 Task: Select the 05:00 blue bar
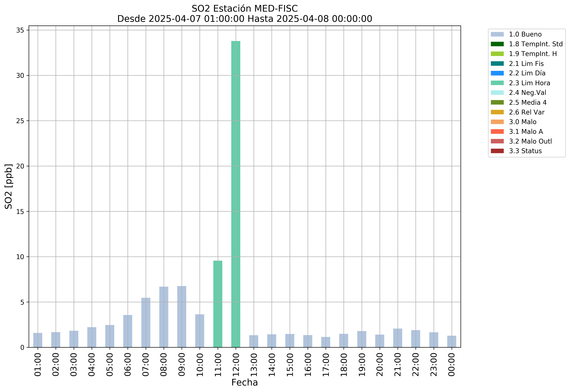coord(110,336)
